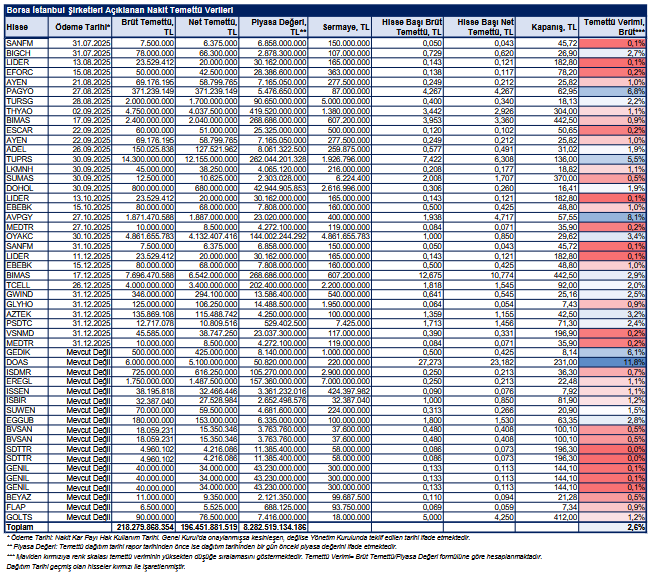
Task: Select the GWIND ticker cell
Action: (x=27, y=294)
